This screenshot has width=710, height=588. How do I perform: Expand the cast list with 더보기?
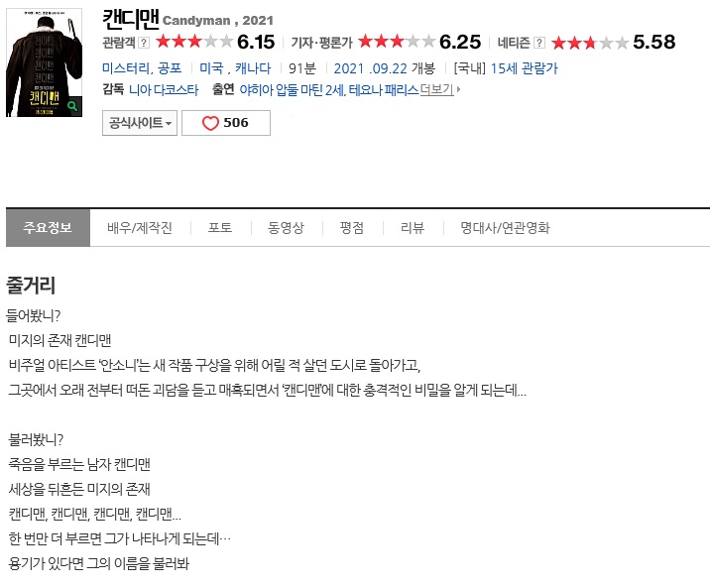point(439,89)
